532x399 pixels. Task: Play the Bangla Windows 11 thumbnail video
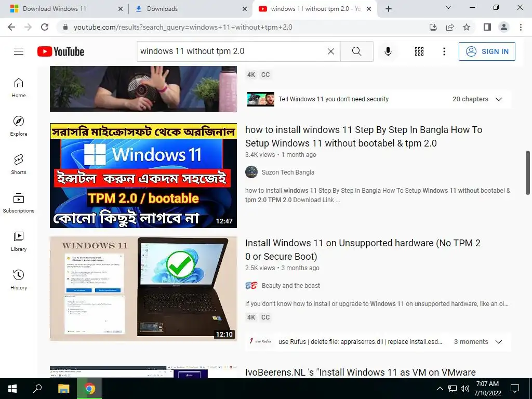(143, 176)
